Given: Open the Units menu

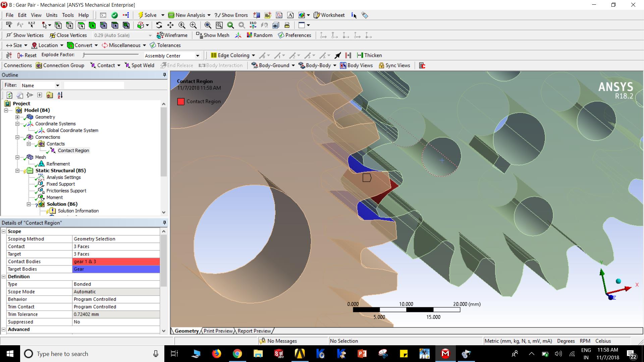Looking at the screenshot, I should [52, 15].
